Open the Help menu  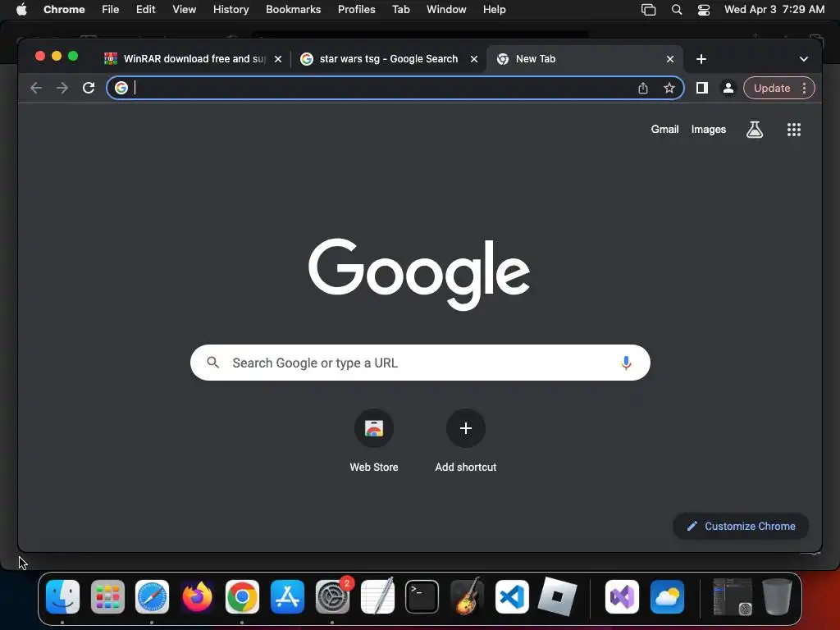pos(494,9)
